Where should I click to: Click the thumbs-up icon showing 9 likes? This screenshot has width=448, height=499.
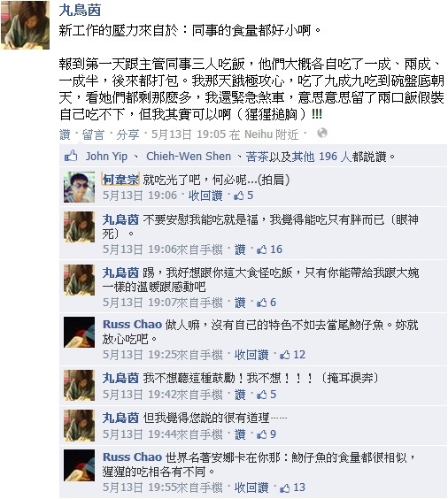[261, 434]
